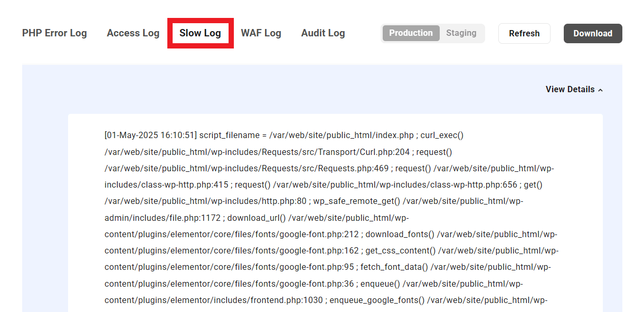Click the Download button
The height and width of the screenshot is (312, 644).
coord(593,33)
